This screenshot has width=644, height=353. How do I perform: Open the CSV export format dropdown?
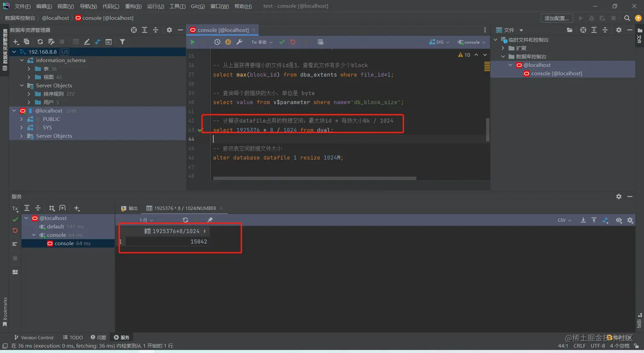point(564,220)
